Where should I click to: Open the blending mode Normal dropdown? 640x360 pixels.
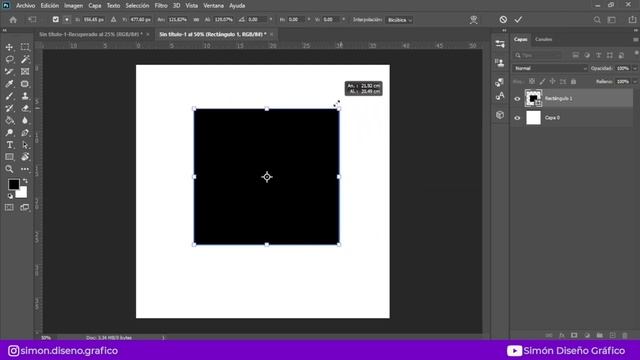coord(550,69)
